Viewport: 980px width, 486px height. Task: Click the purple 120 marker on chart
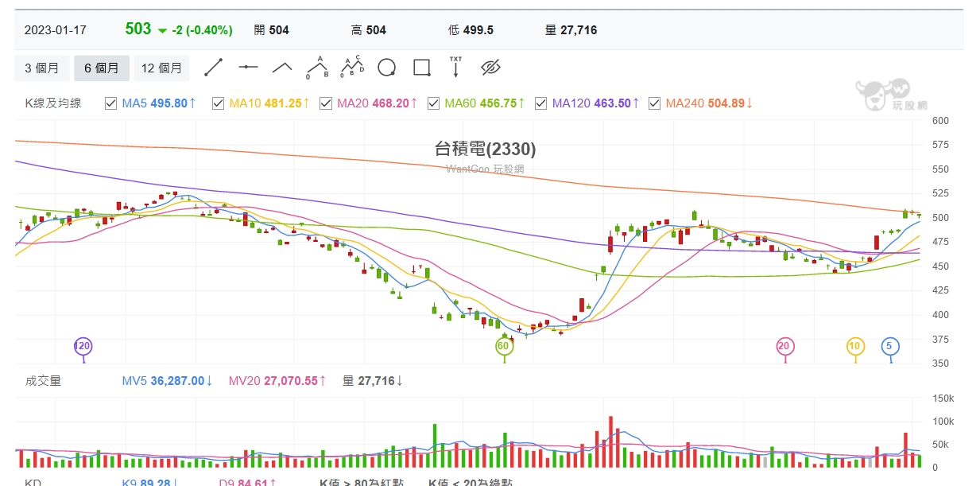[83, 346]
